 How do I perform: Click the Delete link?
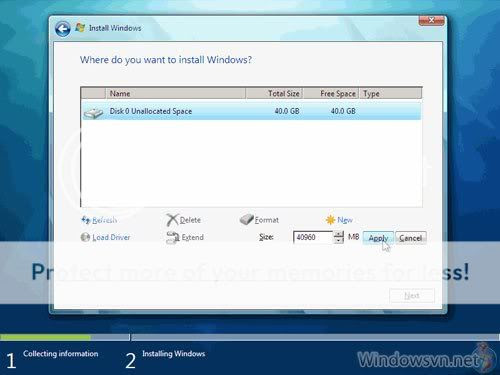click(190, 220)
